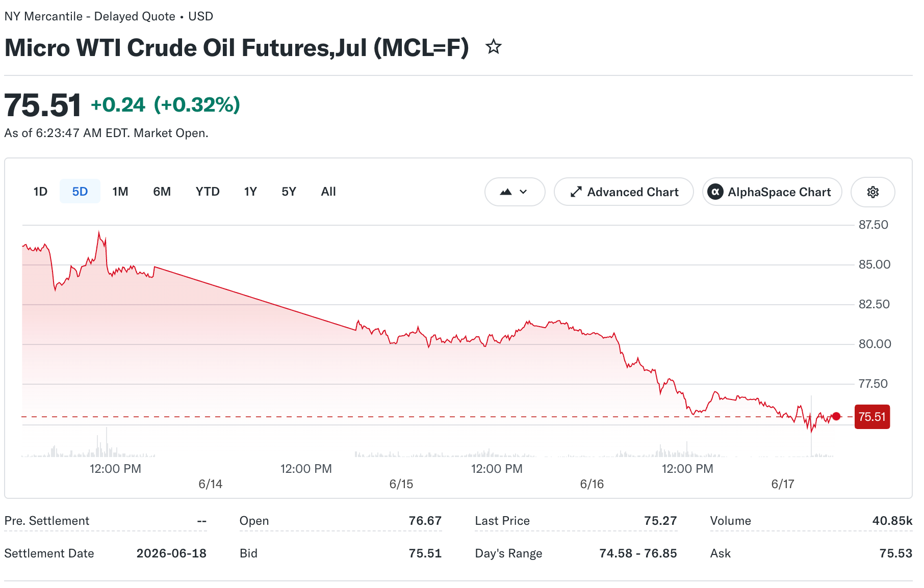Switch chart to 1M range

pyautogui.click(x=120, y=192)
